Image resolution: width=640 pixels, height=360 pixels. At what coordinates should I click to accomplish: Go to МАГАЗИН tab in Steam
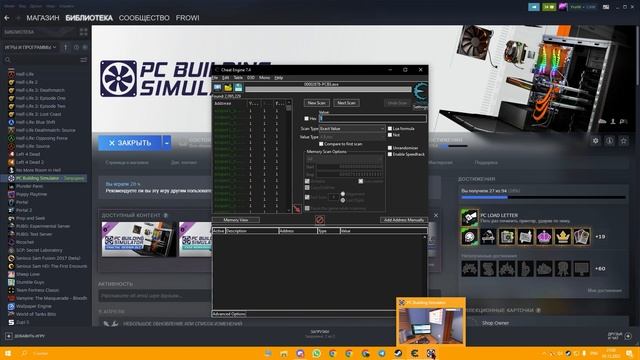coord(43,18)
